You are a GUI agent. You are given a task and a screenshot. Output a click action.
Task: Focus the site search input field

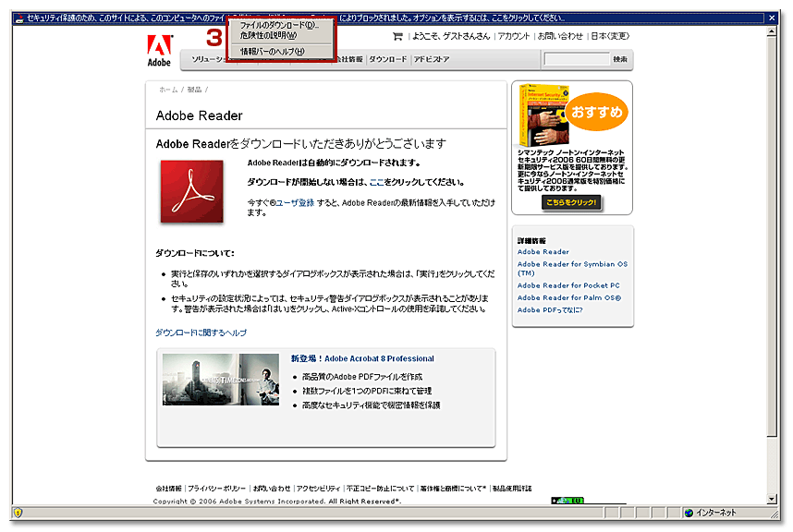[x=577, y=59]
